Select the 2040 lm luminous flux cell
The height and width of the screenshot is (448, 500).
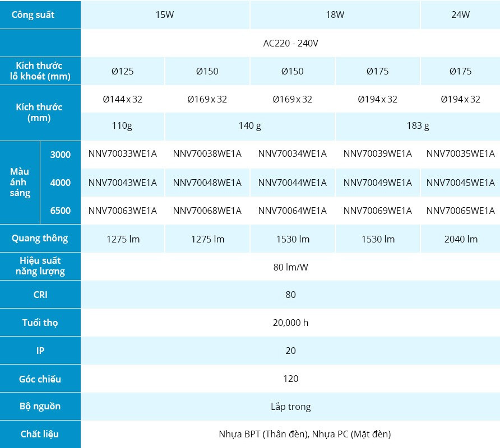point(460,239)
